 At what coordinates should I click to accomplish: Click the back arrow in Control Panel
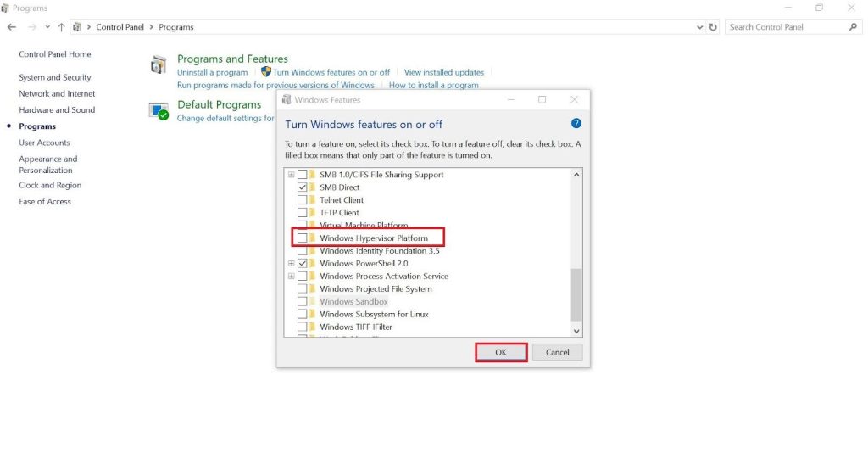tap(12, 26)
